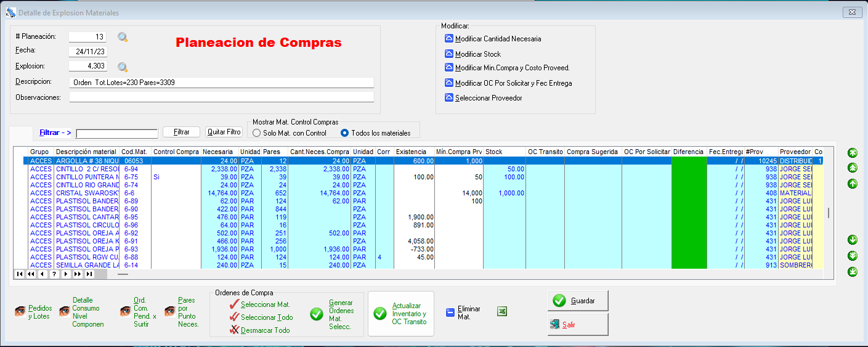Screen dimensions: 868x347
Task: Run Actualizar Inventario y OC Transito
Action: (401, 314)
